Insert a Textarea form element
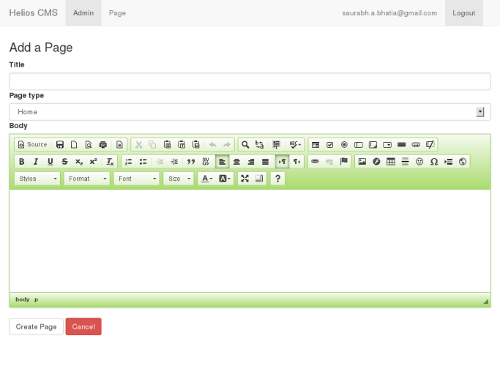 click(x=373, y=145)
